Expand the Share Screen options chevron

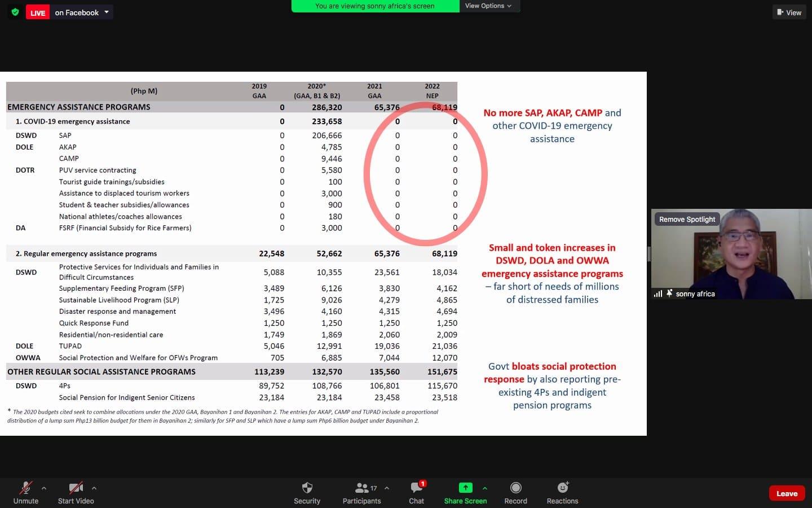tap(484, 489)
